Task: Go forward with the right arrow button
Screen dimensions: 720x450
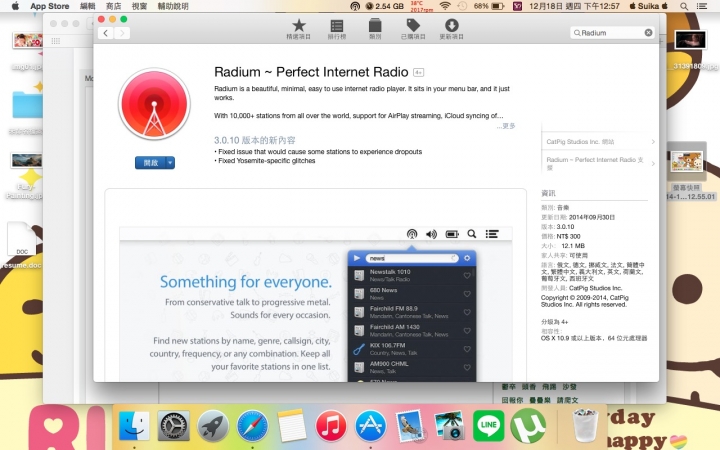Action: (122, 33)
